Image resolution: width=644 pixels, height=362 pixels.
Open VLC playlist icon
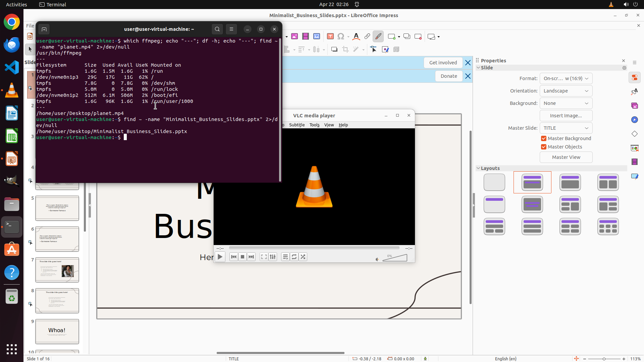click(285, 257)
